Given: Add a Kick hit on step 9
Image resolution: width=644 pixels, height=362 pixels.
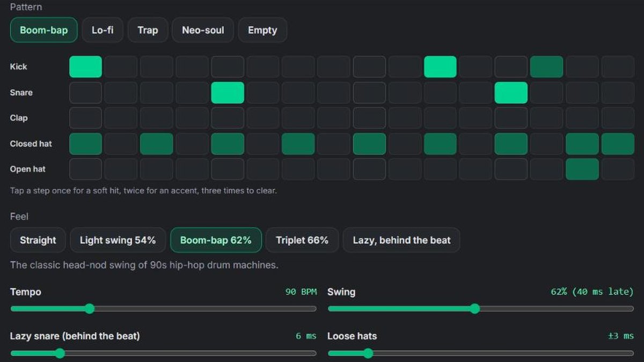Looking at the screenshot, I should (369, 67).
